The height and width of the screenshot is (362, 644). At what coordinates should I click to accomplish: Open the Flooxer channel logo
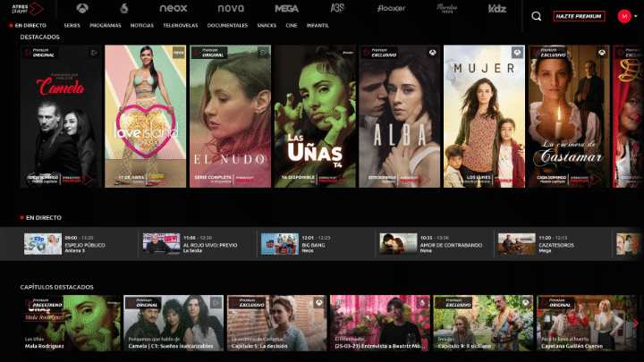click(x=391, y=8)
